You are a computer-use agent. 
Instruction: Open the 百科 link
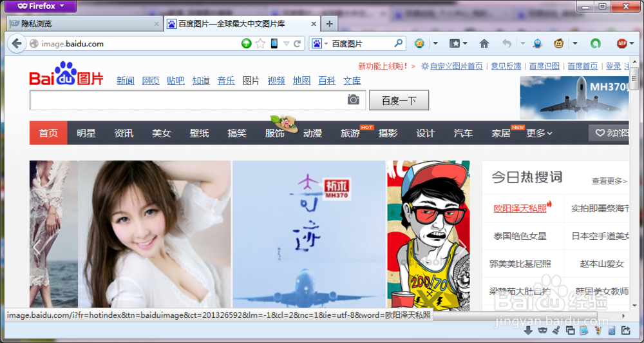coord(327,81)
